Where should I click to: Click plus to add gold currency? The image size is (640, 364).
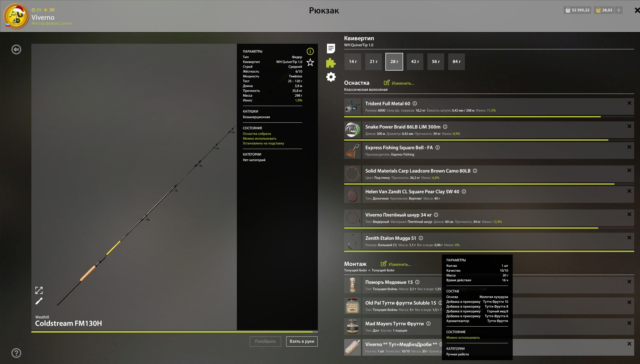[619, 10]
